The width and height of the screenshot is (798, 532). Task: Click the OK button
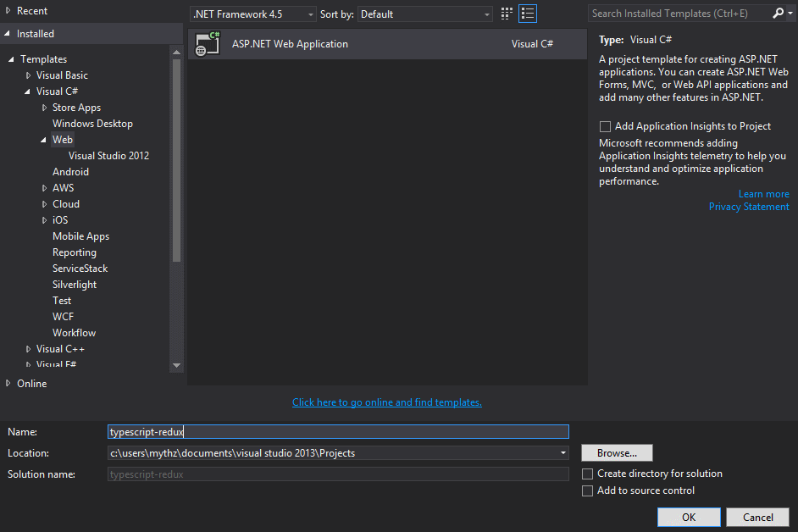[x=689, y=517]
